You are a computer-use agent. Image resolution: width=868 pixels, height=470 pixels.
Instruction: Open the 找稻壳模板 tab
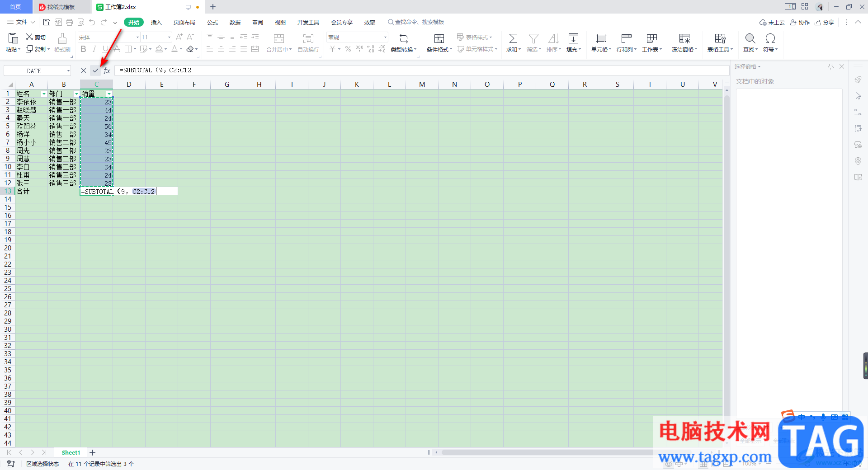coord(61,7)
